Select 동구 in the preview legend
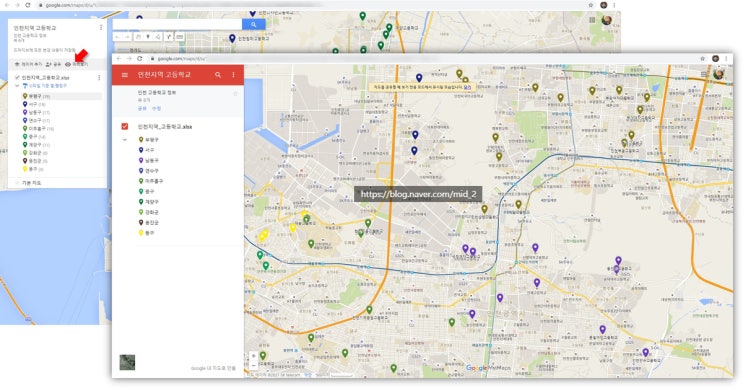 (x=146, y=233)
